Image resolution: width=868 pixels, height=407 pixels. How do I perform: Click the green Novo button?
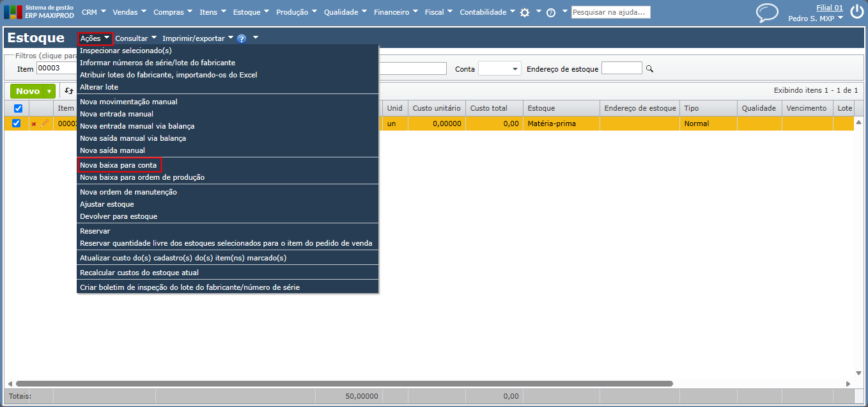coord(27,92)
